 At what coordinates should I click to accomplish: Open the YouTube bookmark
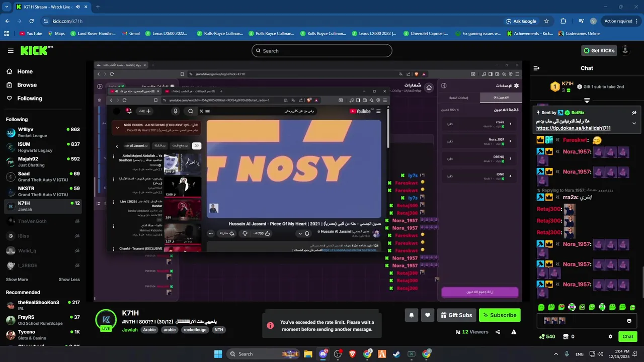click(x=31, y=34)
